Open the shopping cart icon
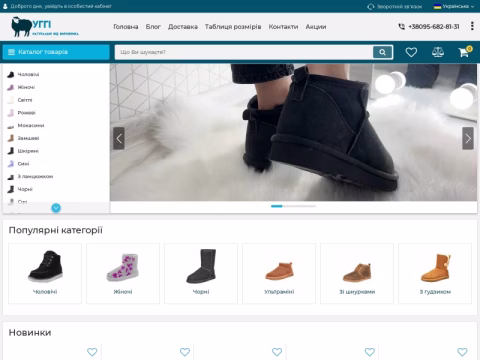The width and height of the screenshot is (480, 360). pyautogui.click(x=464, y=52)
